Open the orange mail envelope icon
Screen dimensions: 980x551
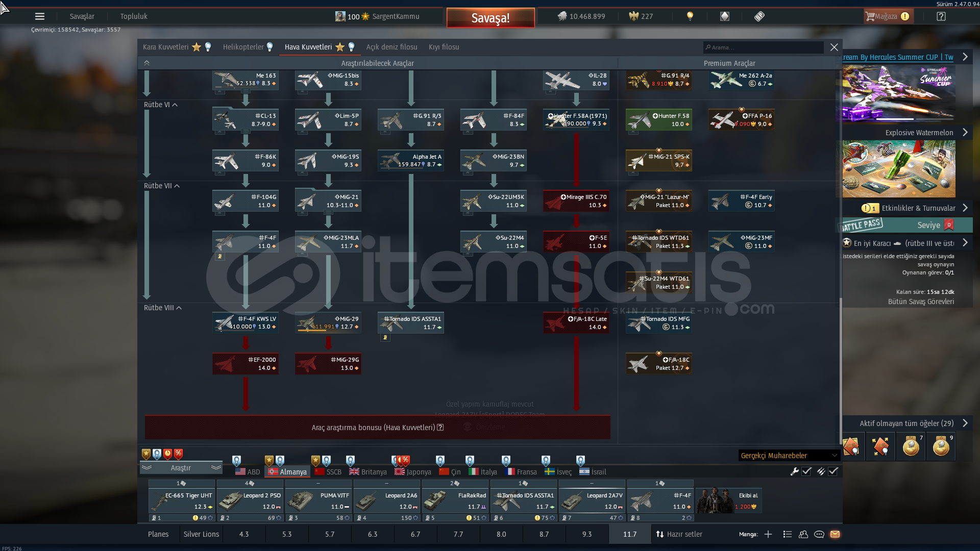(x=835, y=534)
